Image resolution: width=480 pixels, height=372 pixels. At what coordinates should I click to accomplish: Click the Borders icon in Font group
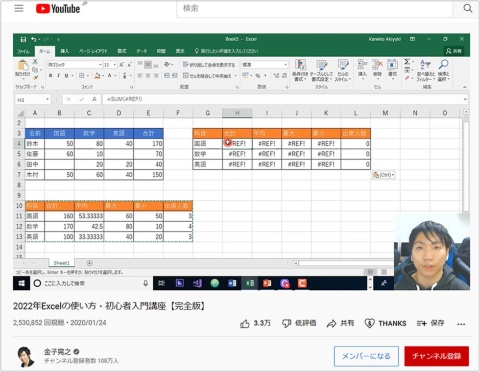(x=81, y=76)
